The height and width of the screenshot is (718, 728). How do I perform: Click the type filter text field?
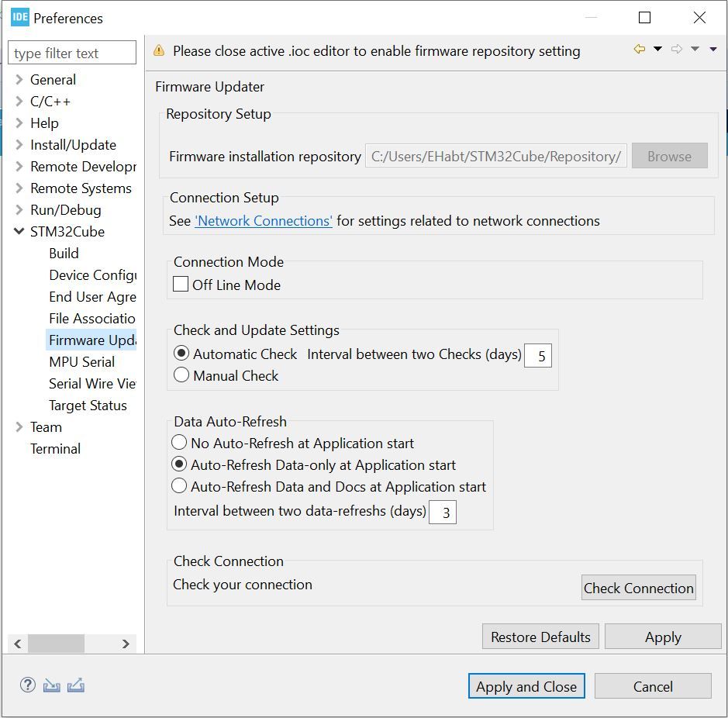72,53
